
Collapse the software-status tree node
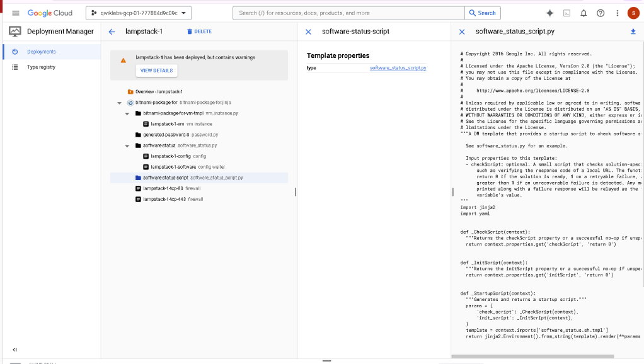127,145
